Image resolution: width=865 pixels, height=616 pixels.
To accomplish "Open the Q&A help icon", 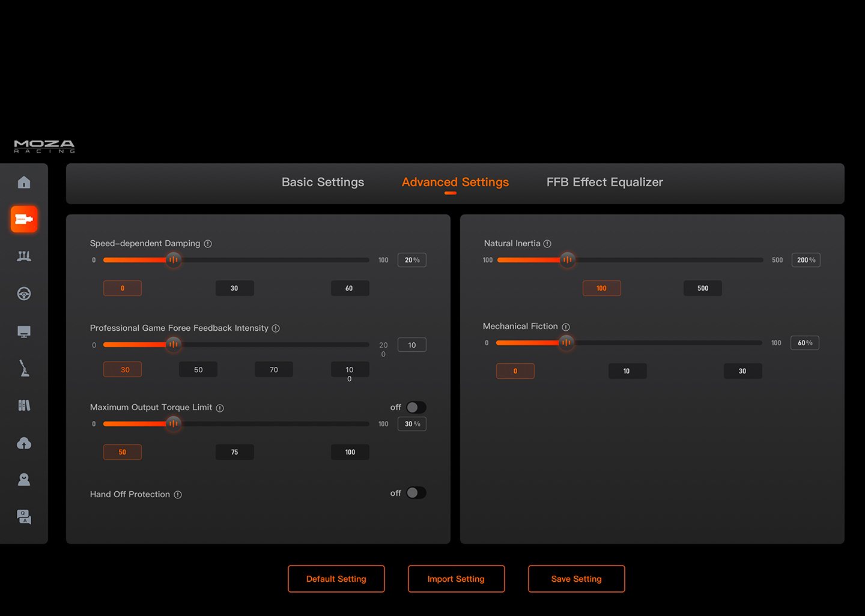I will click(24, 516).
